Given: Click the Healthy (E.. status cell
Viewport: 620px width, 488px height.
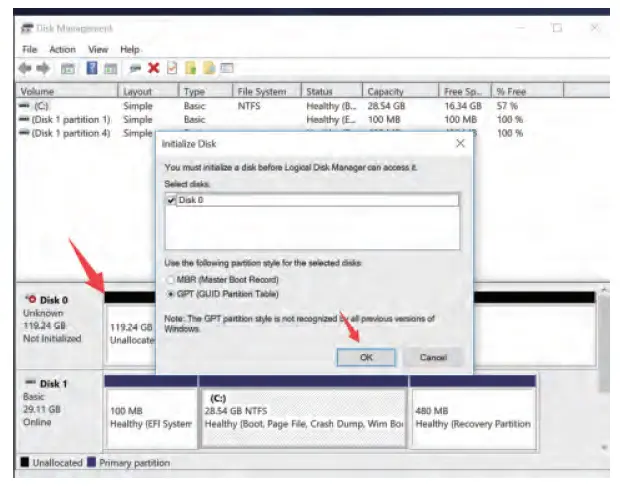Looking at the screenshot, I should (x=331, y=119).
